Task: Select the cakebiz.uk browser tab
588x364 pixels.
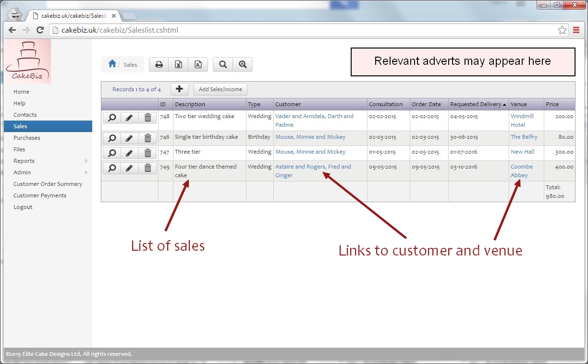Action: [x=72, y=15]
